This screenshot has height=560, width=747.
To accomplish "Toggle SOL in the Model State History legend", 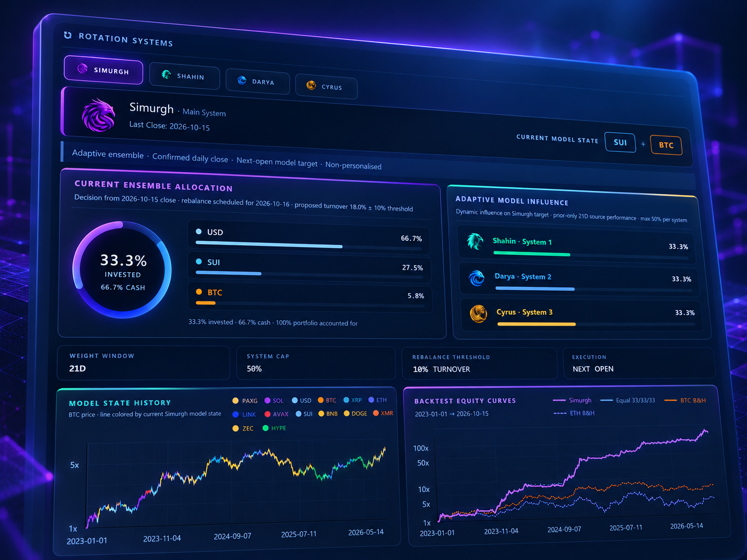I will (274, 401).
